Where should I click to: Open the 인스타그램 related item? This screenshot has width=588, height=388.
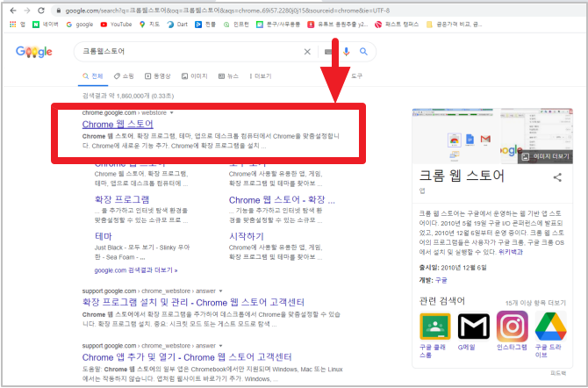click(512, 331)
